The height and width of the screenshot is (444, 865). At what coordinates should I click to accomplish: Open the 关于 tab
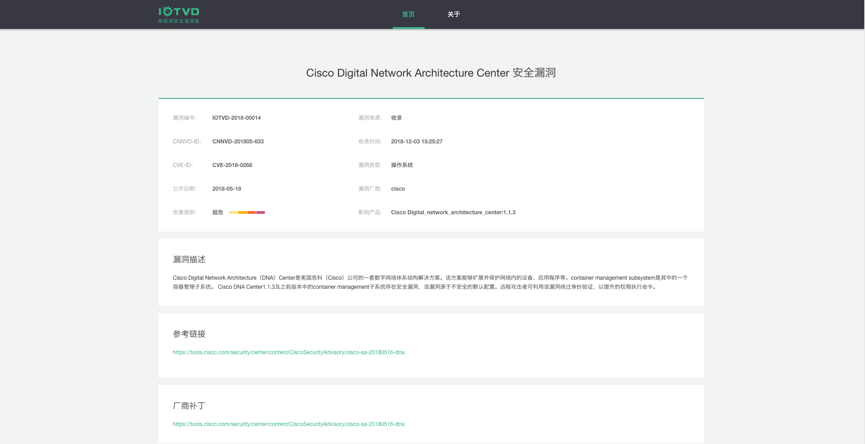click(453, 14)
